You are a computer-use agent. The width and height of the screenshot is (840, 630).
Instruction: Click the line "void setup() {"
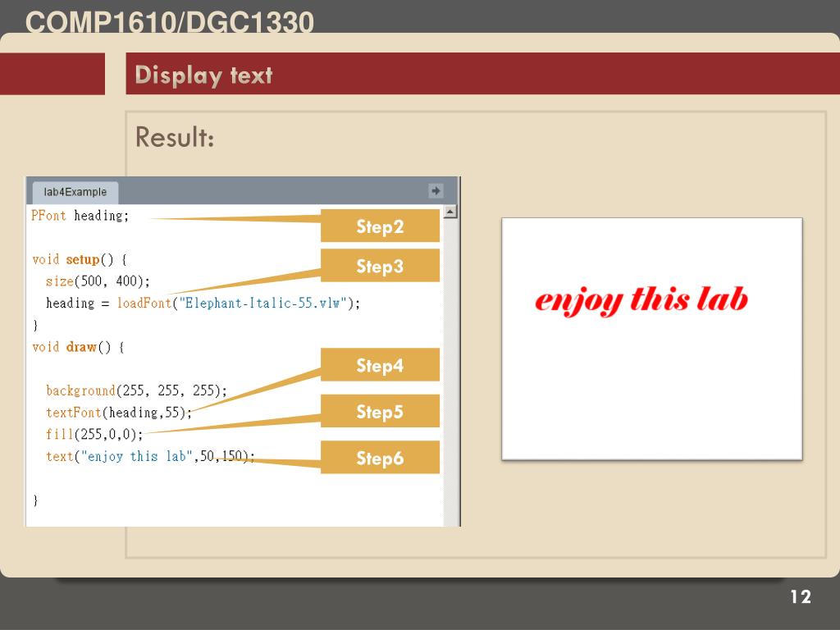(x=80, y=260)
